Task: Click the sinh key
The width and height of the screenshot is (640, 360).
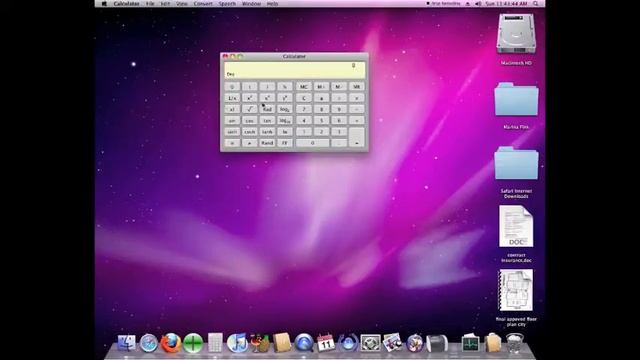Action: 232,131
